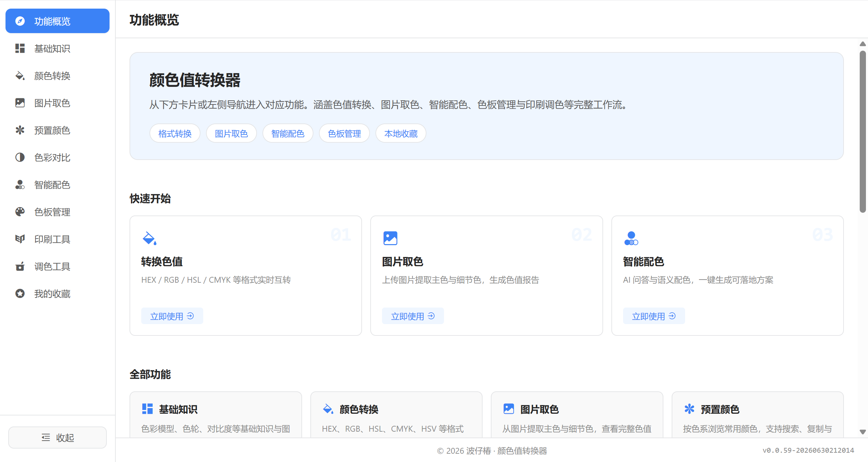The width and height of the screenshot is (868, 462).
Task: Click the 本地收藏 tag chip
Action: (x=401, y=133)
